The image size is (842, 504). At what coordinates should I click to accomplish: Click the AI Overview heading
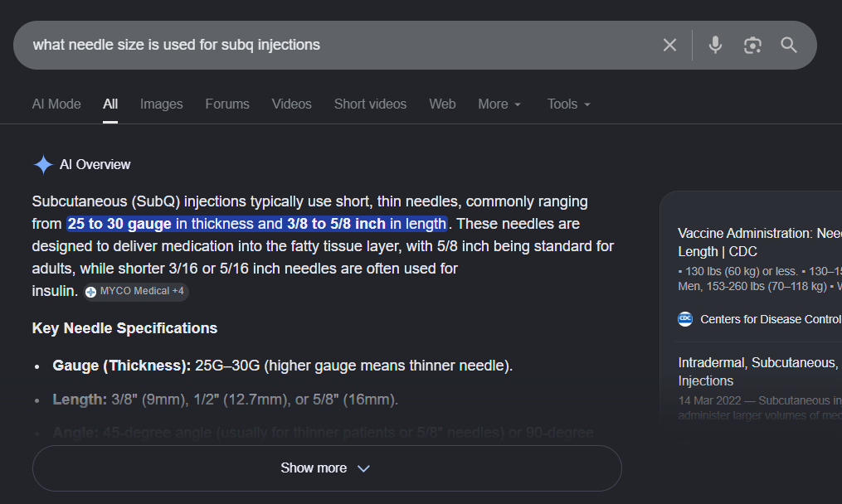(x=95, y=165)
